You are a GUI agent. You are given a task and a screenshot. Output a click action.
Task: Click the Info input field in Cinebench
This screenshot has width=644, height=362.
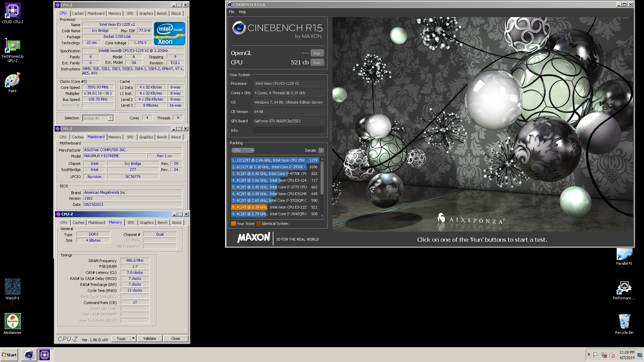[x=288, y=130]
